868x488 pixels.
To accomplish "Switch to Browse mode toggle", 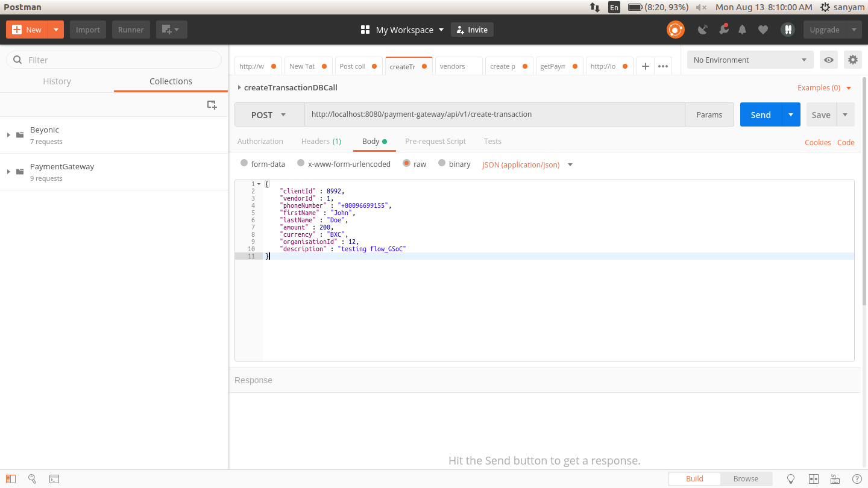I will (746, 479).
